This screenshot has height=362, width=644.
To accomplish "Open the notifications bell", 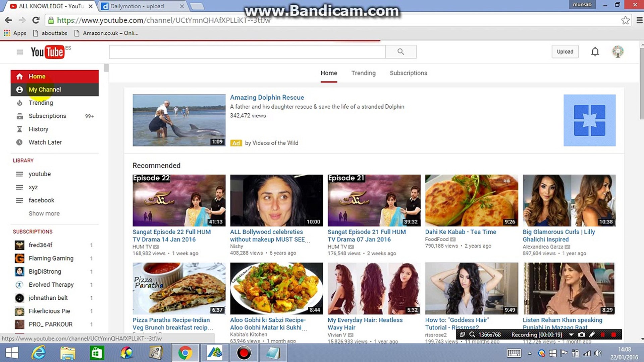I will (595, 52).
